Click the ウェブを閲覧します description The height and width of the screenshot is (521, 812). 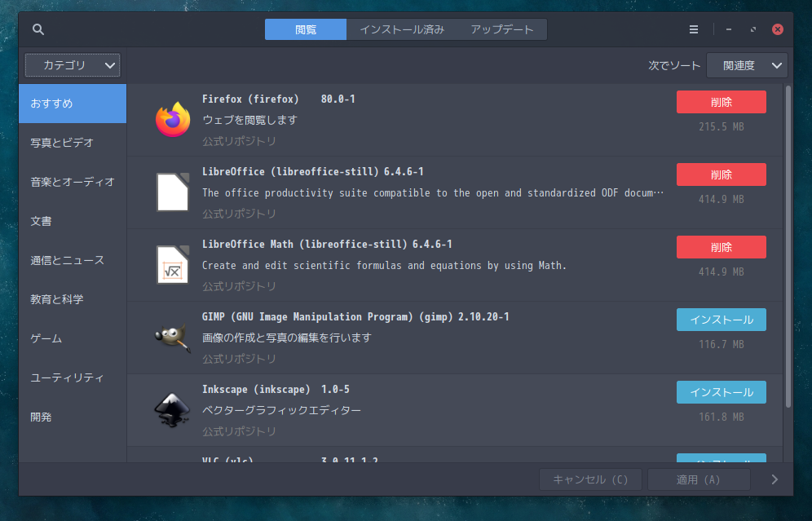point(249,120)
